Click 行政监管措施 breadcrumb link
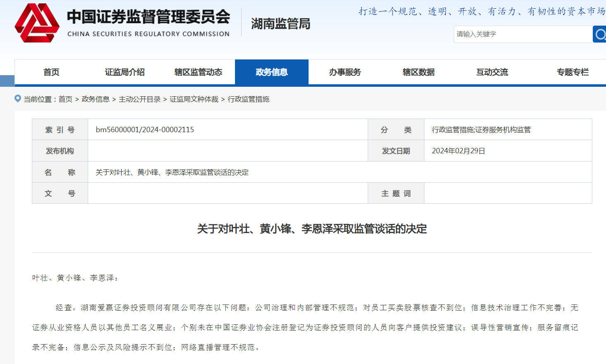The height and width of the screenshot is (364, 606). 249,99
